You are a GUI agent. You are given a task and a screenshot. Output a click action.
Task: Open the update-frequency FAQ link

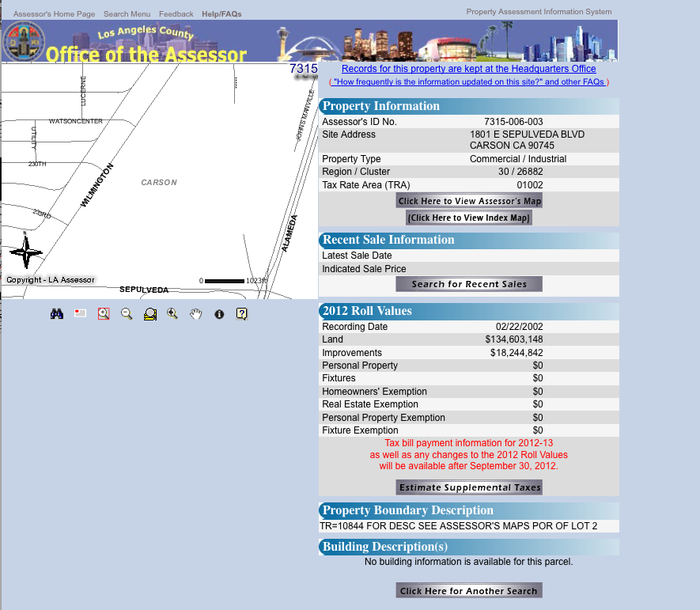469,82
